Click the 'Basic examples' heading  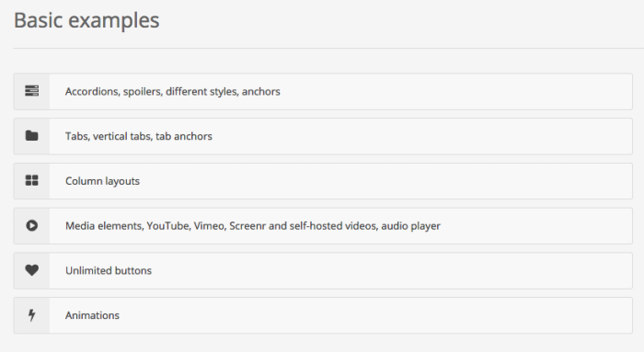tap(86, 20)
